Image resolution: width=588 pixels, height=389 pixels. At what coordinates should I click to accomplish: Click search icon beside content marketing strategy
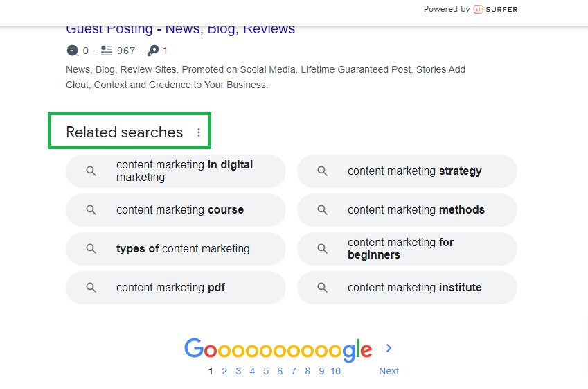click(322, 171)
